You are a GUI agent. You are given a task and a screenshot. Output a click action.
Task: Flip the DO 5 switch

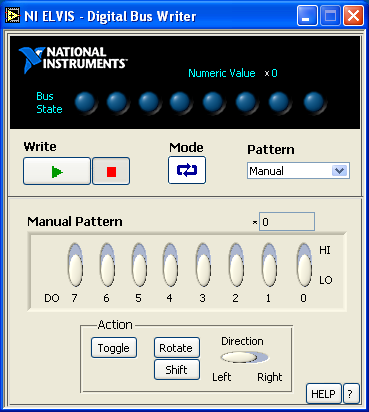139,265
